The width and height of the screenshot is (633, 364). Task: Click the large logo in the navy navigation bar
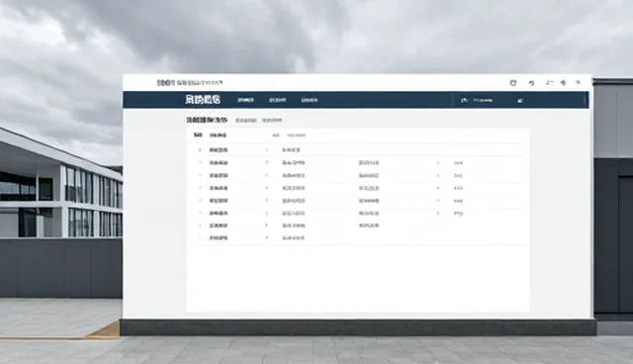point(203,100)
